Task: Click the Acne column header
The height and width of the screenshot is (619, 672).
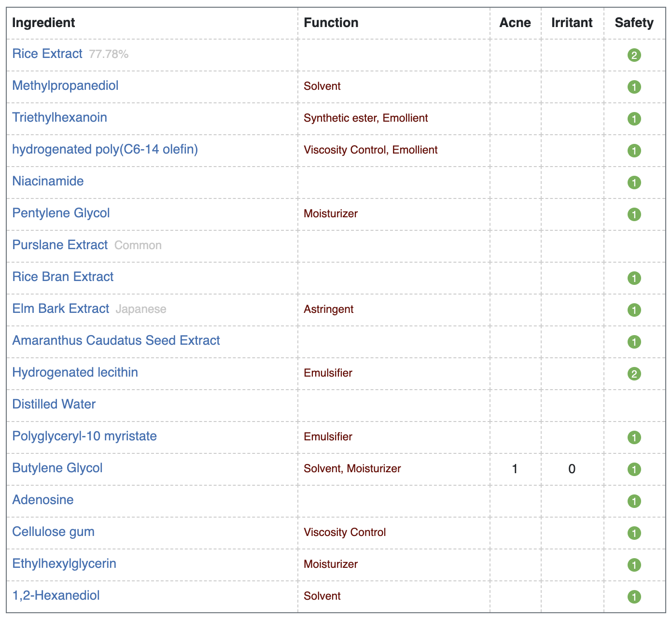Action: (515, 23)
